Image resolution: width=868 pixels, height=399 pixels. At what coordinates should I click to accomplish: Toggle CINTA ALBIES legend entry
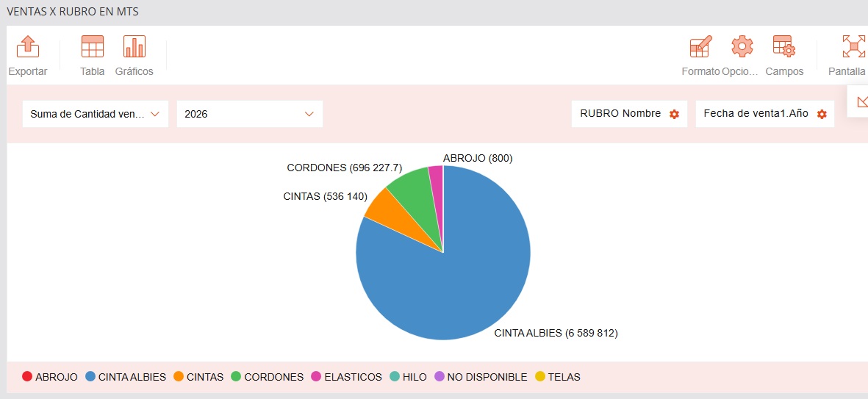[x=125, y=377]
